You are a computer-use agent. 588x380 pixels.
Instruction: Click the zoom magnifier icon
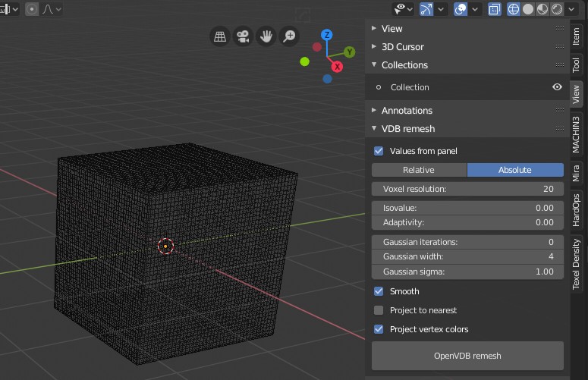point(289,36)
